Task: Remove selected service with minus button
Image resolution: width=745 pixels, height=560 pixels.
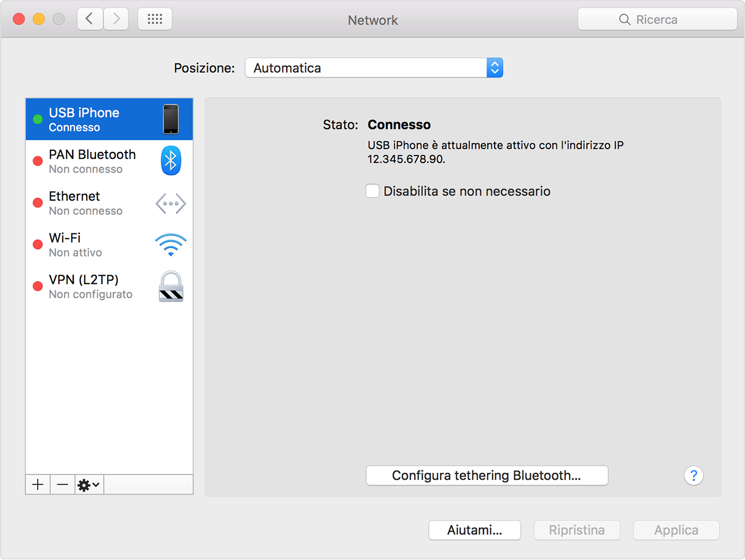Action: [x=63, y=484]
